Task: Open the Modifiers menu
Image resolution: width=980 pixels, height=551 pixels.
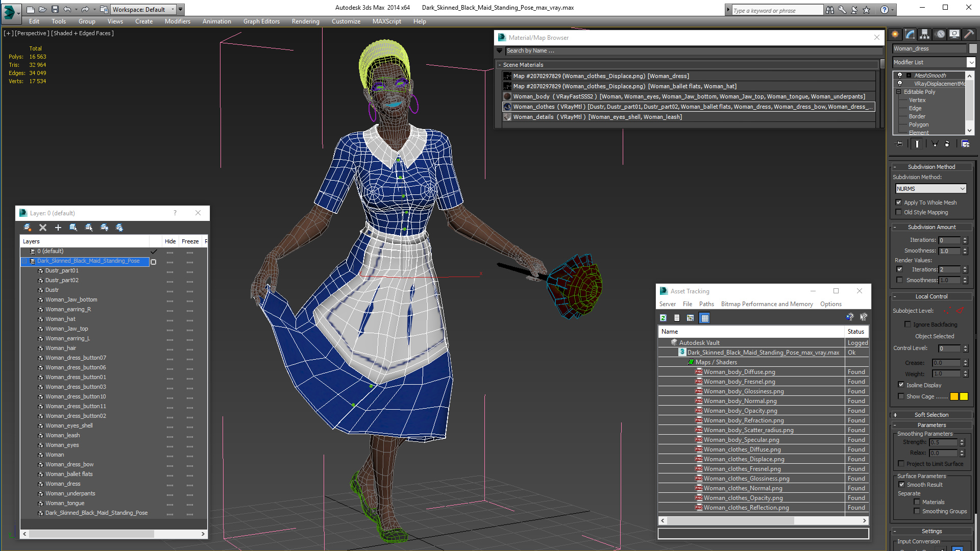Action: point(177,21)
